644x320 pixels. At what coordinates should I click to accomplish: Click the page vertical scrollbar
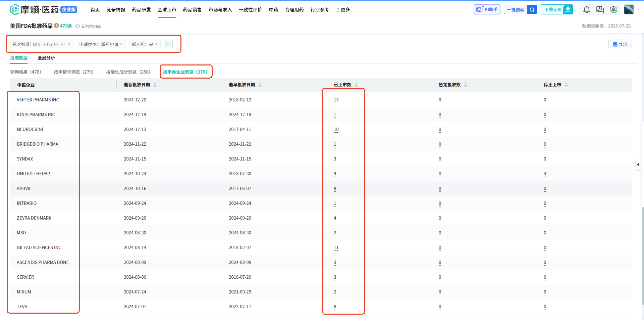[643, 255]
